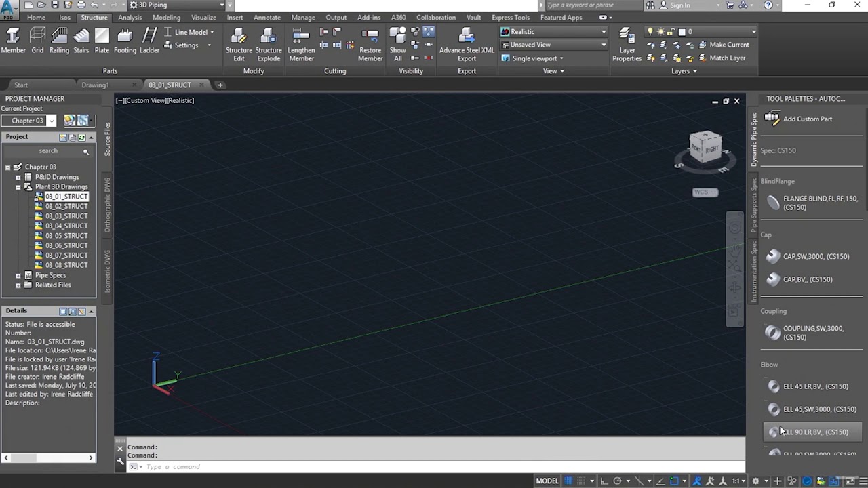The width and height of the screenshot is (868, 488).
Task: Open the Orthographic DWG side tab
Action: tap(107, 205)
